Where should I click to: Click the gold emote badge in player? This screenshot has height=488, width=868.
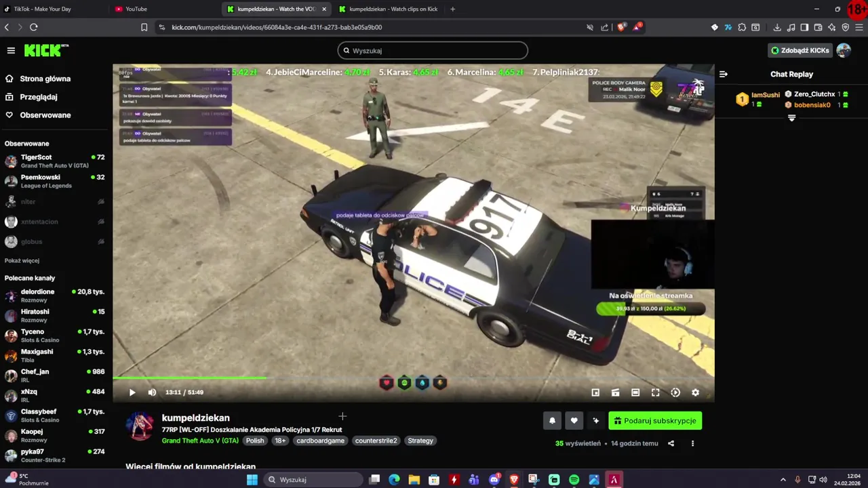(439, 383)
